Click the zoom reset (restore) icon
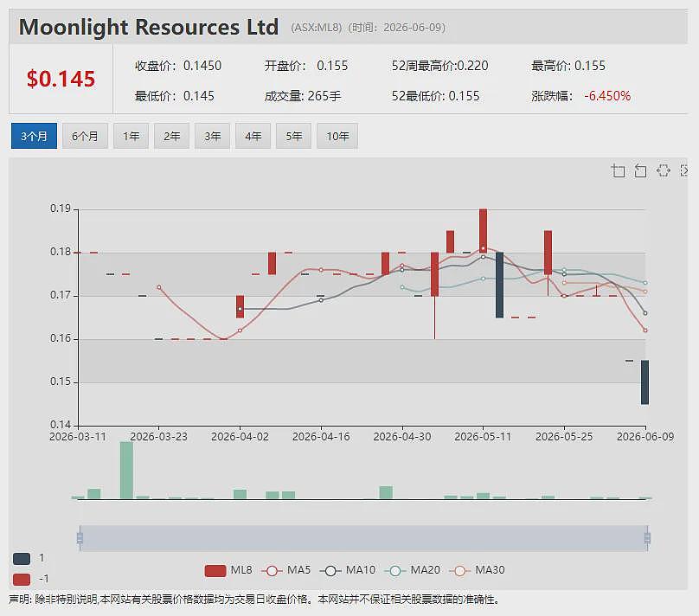This screenshot has width=699, height=616. (x=640, y=170)
